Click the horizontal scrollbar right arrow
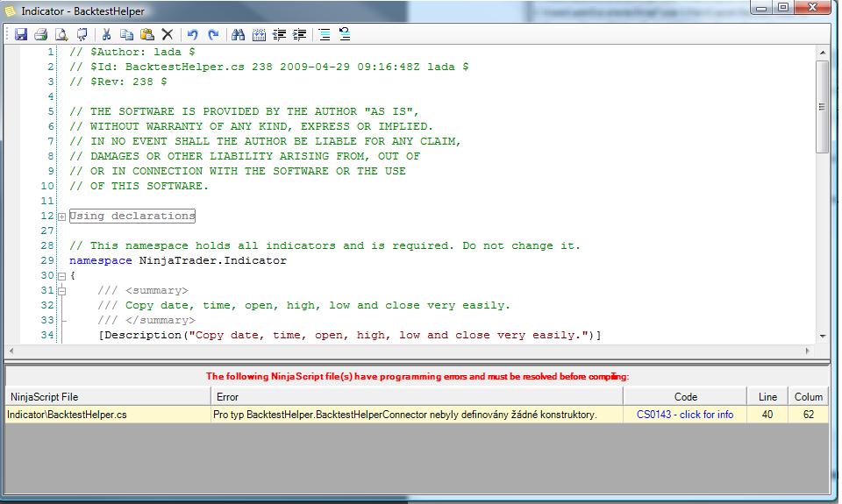The height and width of the screenshot is (504, 842). (807, 351)
